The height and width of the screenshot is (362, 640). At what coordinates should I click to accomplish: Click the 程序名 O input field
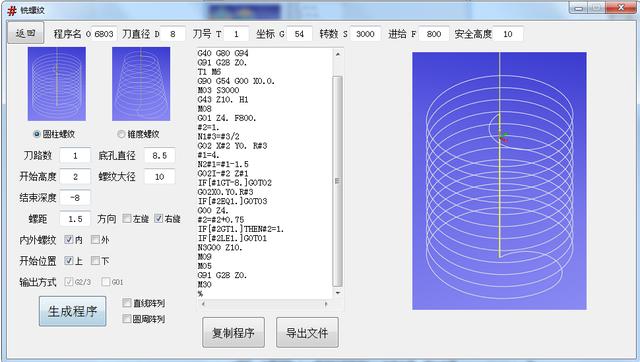tap(104, 34)
